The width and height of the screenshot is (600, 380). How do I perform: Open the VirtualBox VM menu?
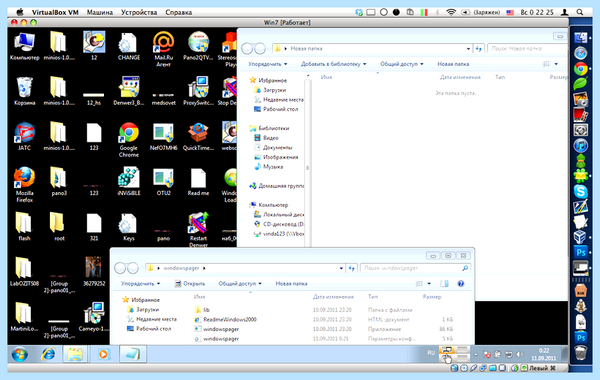(55, 12)
